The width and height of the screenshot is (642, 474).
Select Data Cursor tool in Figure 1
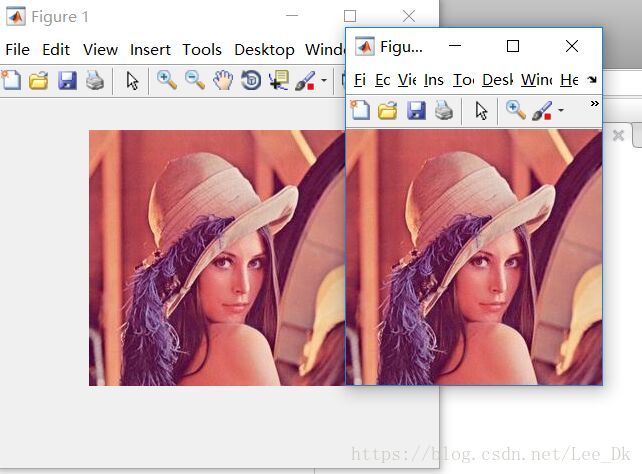279,80
